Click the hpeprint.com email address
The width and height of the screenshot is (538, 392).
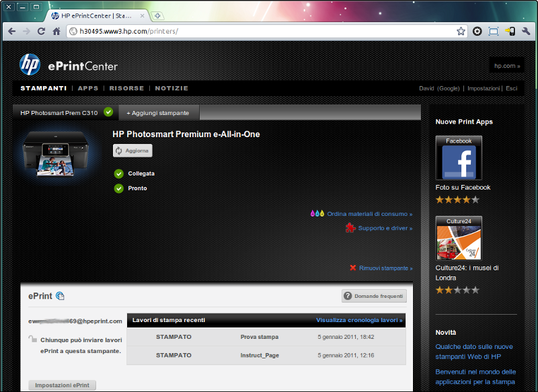tap(75, 321)
